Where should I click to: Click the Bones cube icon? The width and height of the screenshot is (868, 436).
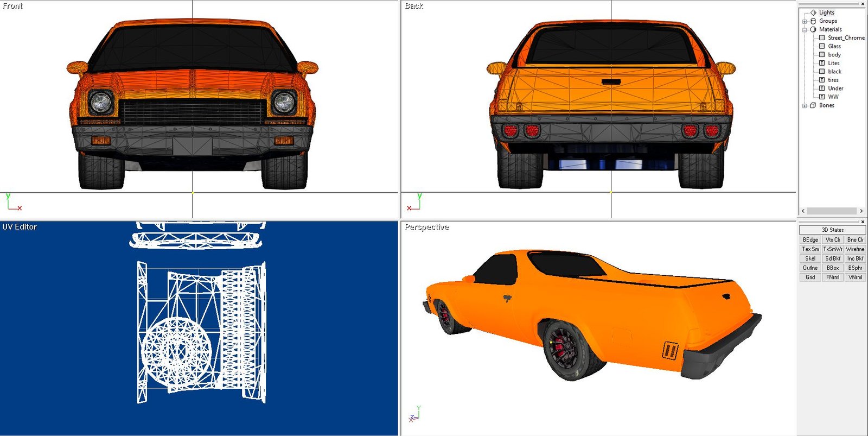pos(813,105)
